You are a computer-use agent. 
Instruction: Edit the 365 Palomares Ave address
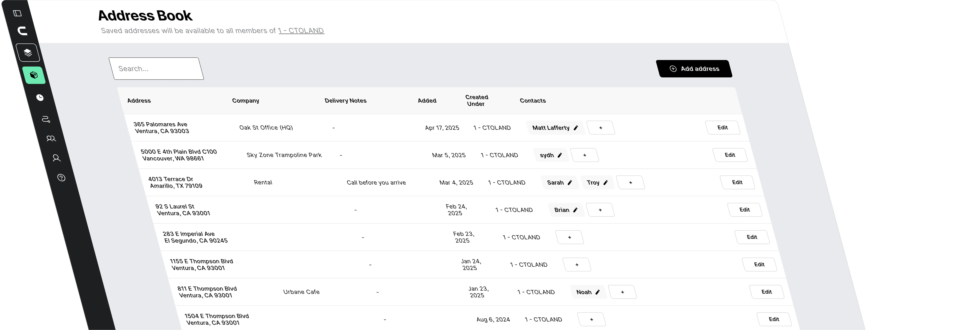click(723, 128)
